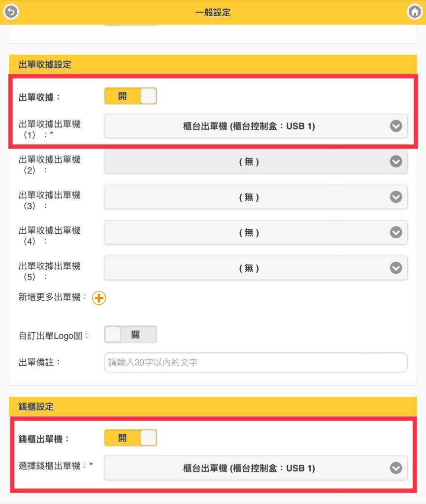
Task: Open 出單收據出單機〈1〉 櫃台出單機 dropdown
Action: 256,126
